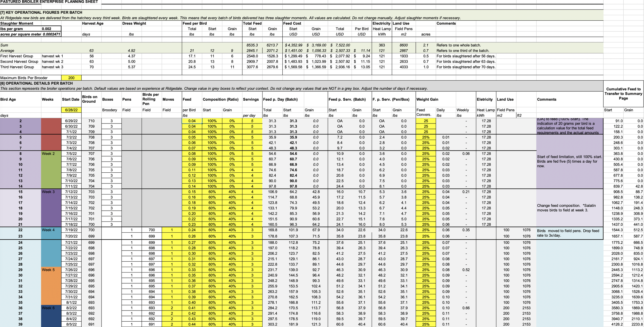Click the Composition (Ratio) column header
This screenshot has width=644, height=327.
[x=221, y=99]
